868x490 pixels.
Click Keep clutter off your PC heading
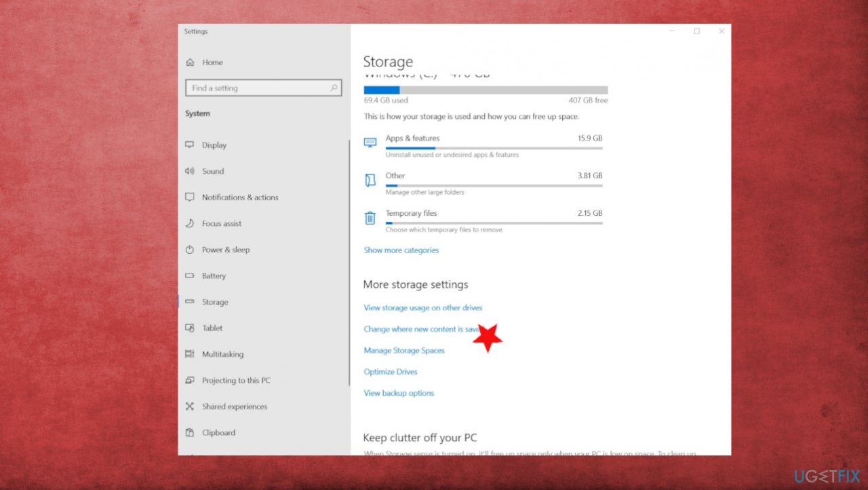point(420,438)
